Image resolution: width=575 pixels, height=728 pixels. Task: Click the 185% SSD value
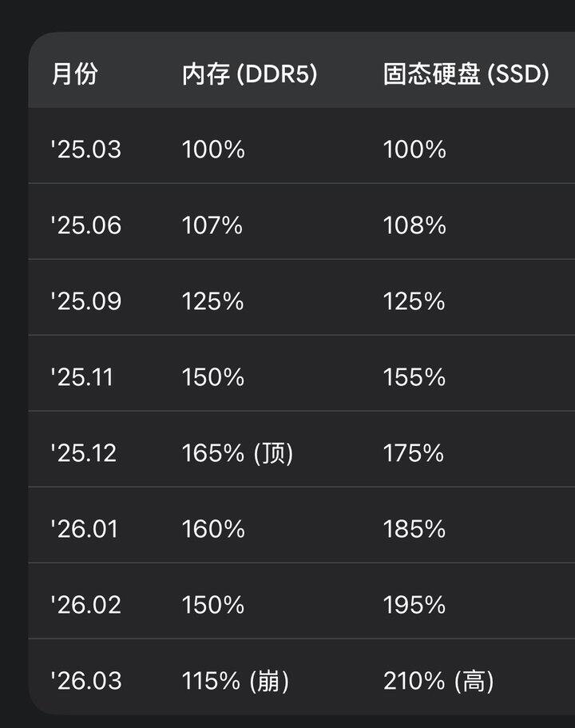click(414, 529)
